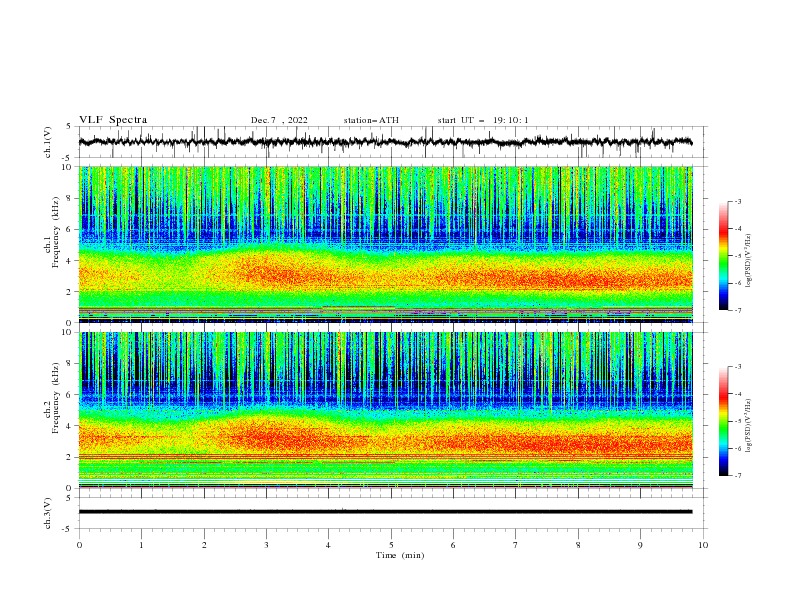Image resolution: width=792 pixels, height=612 pixels.
Task: Click the ch.1 voltage waveform trace
Action: coord(385,142)
